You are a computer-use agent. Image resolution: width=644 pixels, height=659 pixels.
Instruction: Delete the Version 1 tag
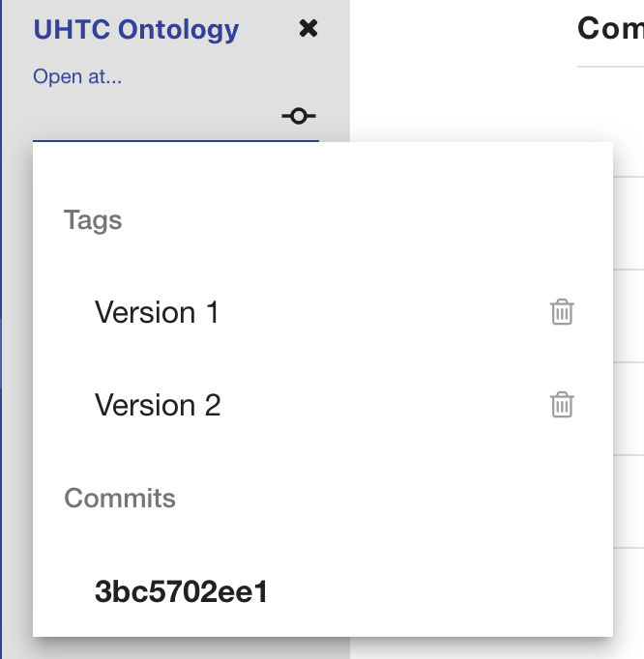[562, 312]
